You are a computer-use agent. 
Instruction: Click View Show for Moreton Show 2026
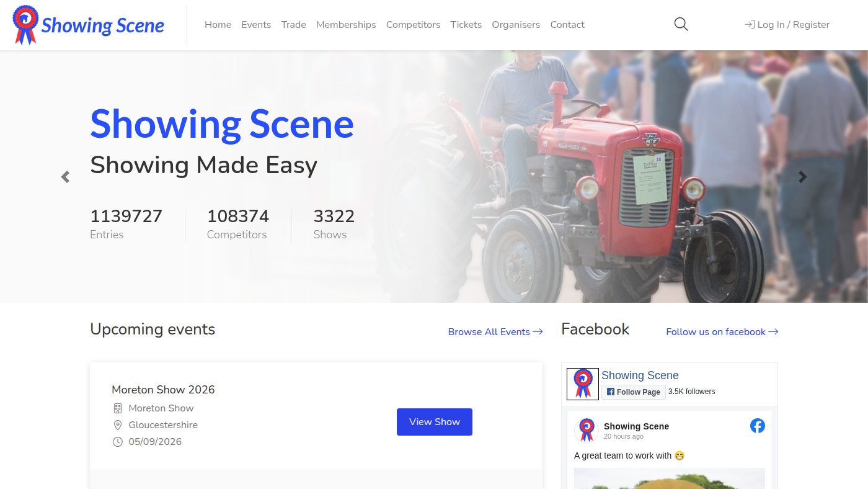(x=435, y=422)
